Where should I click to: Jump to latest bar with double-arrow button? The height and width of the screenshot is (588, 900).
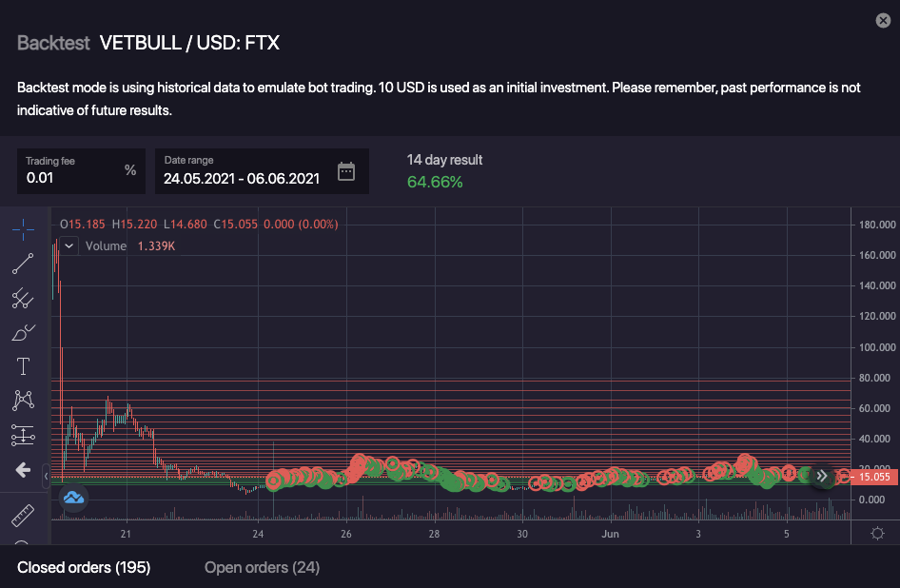[823, 476]
